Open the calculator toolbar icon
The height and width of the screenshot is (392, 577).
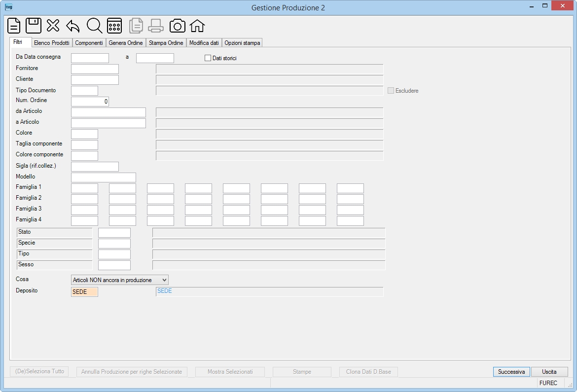(114, 26)
